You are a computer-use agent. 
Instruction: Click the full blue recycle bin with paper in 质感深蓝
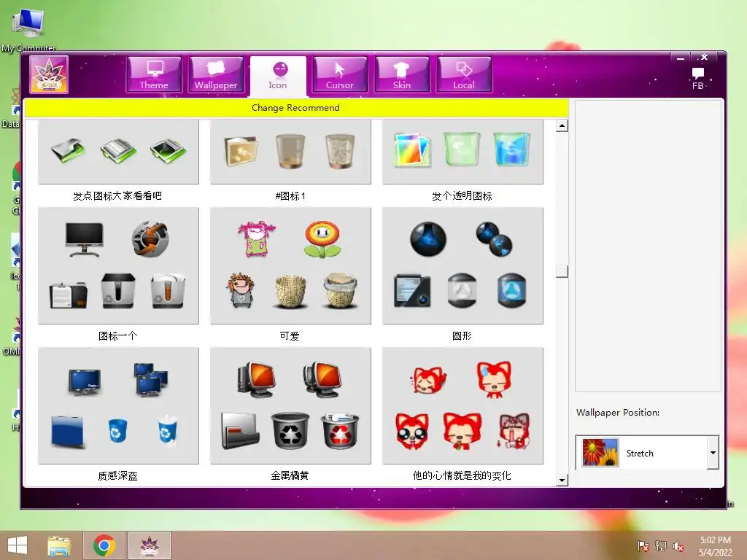[168, 429]
